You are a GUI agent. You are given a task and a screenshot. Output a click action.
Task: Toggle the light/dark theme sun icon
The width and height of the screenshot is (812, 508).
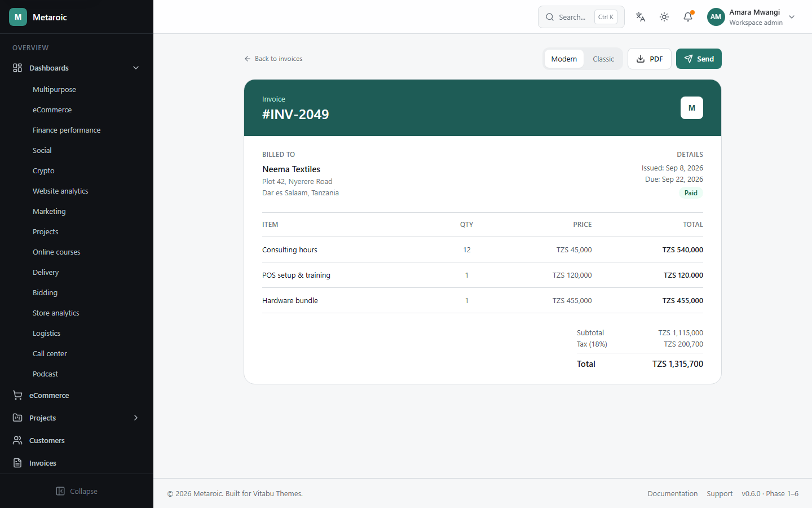pos(664,17)
